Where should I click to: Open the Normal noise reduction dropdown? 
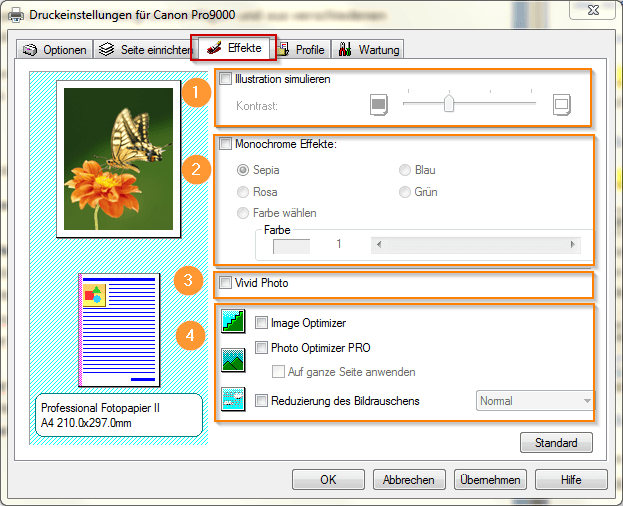[535, 400]
